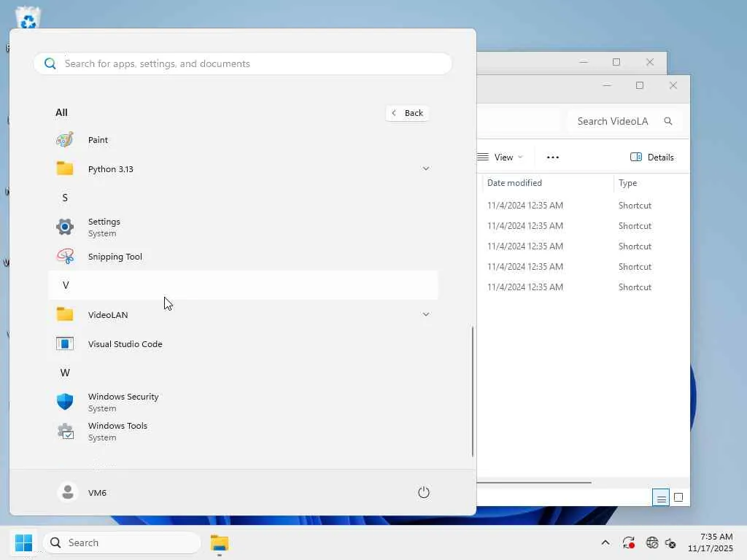Image resolution: width=747 pixels, height=560 pixels.
Task: Click the Python 3.13 folder icon
Action: (x=65, y=168)
